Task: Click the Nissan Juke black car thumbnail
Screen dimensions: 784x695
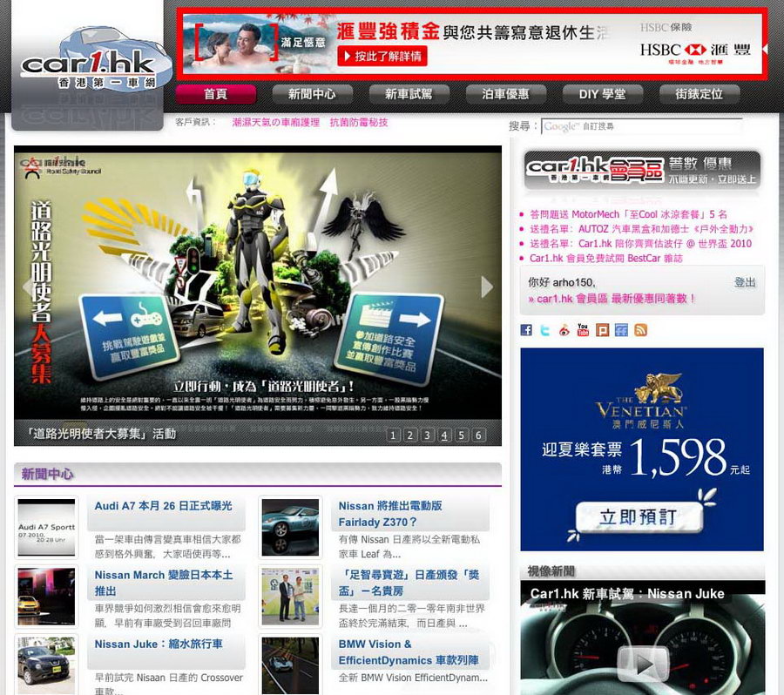Action: pyautogui.click(x=46, y=665)
